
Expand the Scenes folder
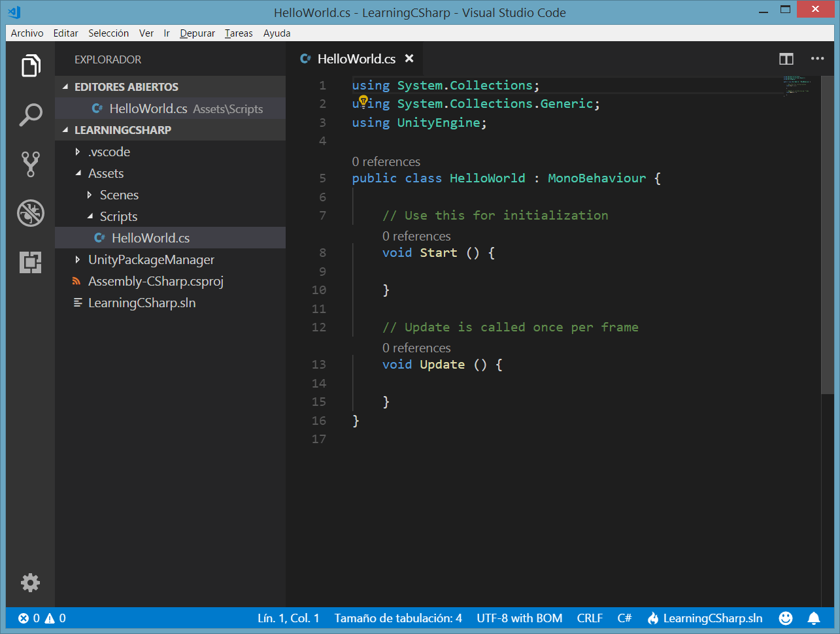tap(90, 195)
